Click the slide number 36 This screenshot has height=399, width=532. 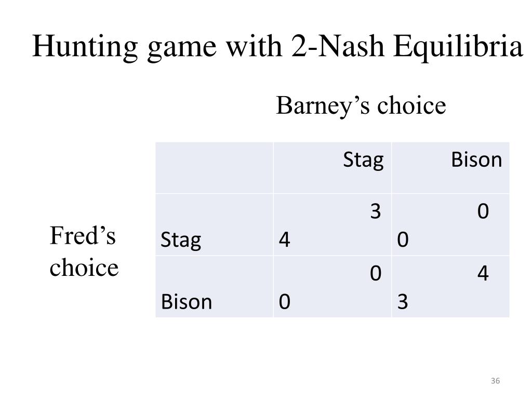(495, 381)
